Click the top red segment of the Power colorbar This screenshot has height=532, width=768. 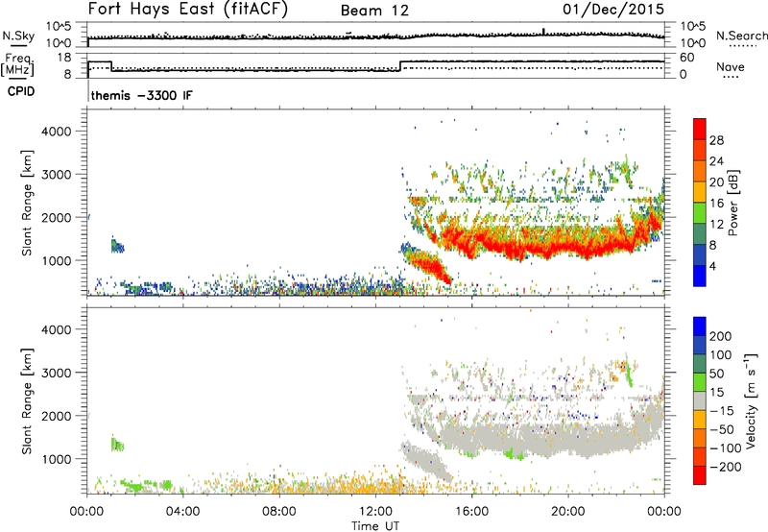[x=700, y=129]
